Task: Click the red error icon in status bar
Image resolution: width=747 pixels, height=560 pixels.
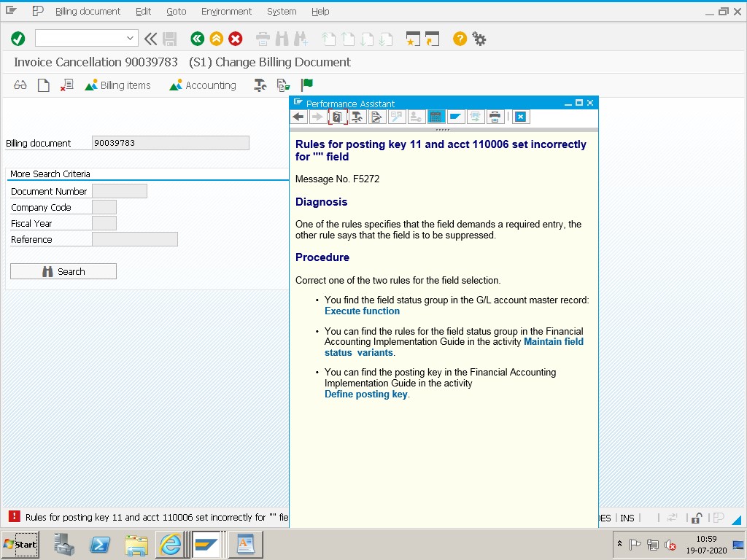Action: 15,517
